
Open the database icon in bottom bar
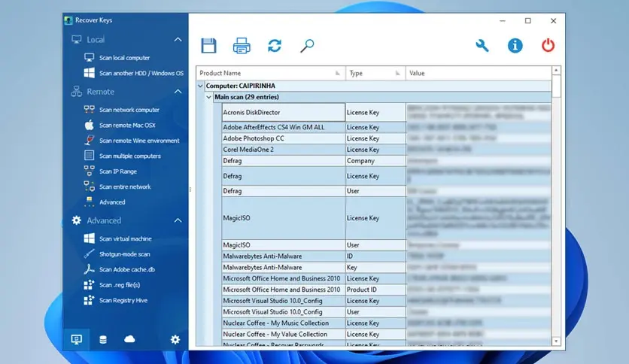pos(103,340)
